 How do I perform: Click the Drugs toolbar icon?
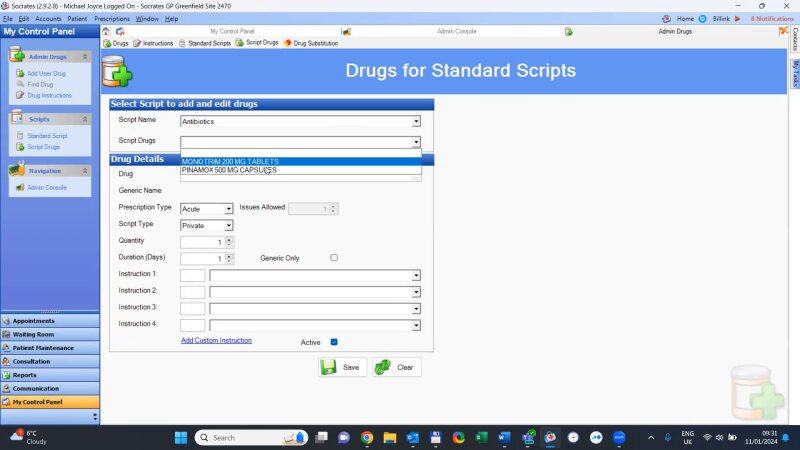tap(116, 43)
